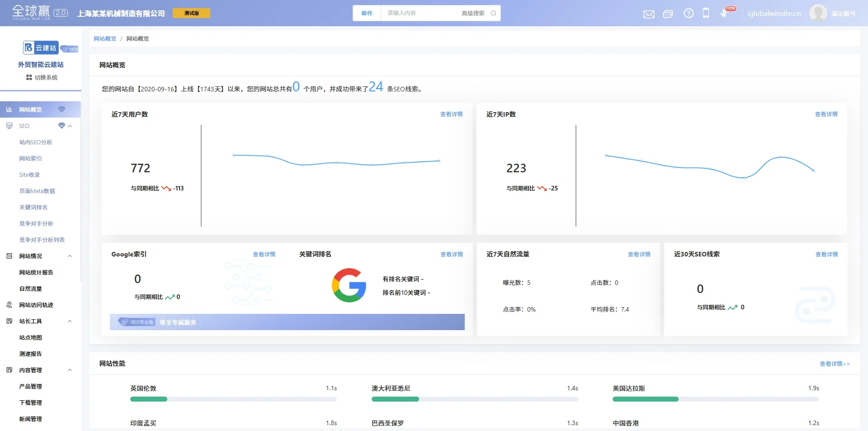Open the 邮件 search type dropdown
This screenshot has height=431, width=868.
coord(367,14)
